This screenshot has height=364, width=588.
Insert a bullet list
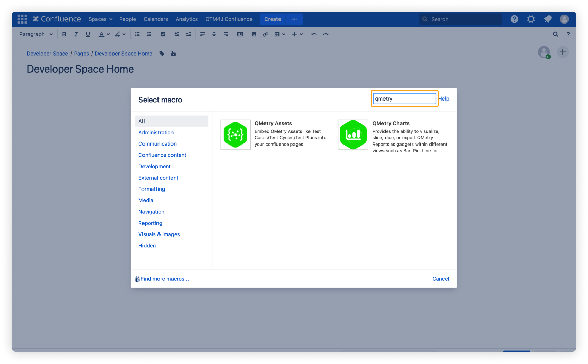[137, 34]
